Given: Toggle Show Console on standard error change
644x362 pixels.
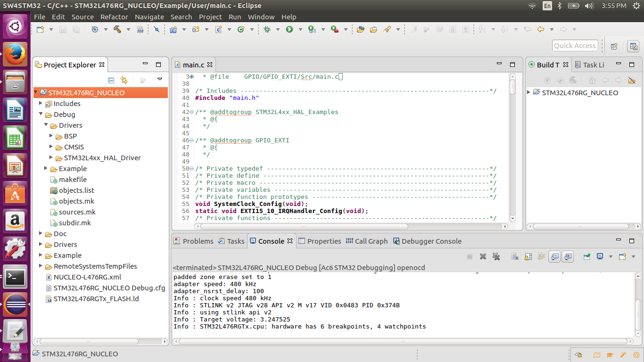Looking at the screenshot, I should coord(568,256).
